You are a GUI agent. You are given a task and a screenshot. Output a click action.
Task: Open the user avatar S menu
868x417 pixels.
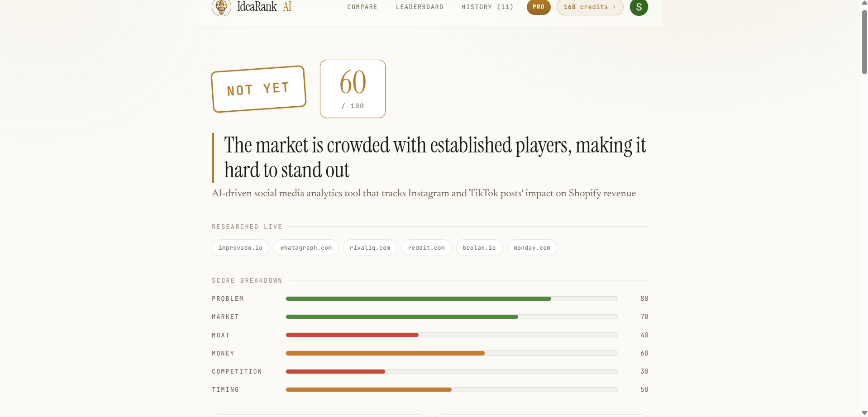pos(639,7)
